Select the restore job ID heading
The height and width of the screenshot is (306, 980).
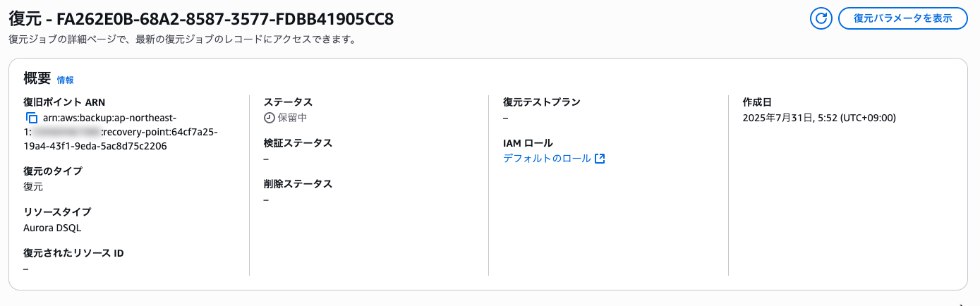point(201,19)
